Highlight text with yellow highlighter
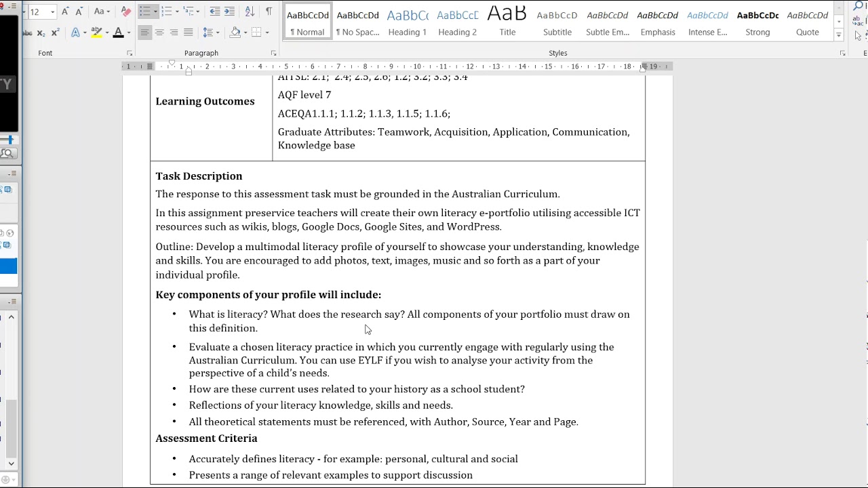This screenshot has width=868, height=488. (x=97, y=33)
